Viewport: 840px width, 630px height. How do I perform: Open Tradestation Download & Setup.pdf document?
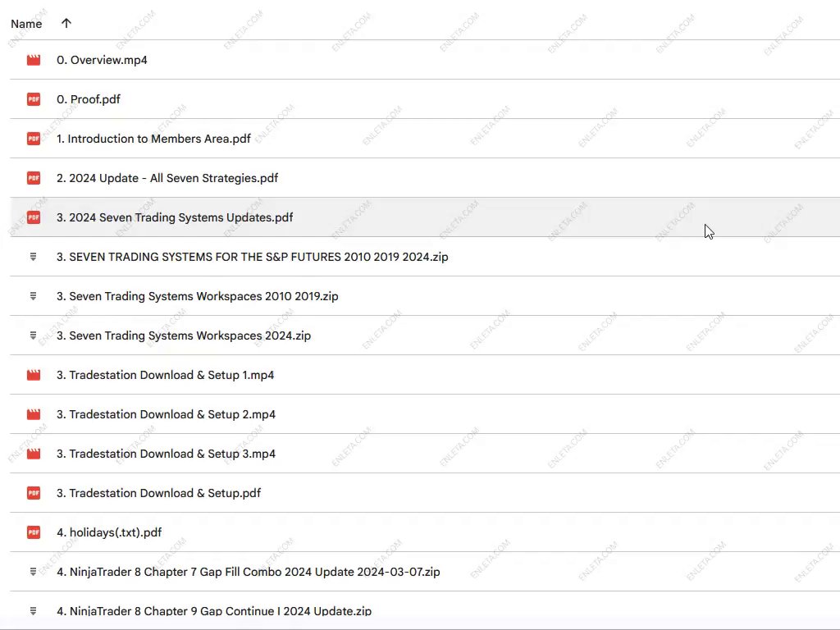158,493
